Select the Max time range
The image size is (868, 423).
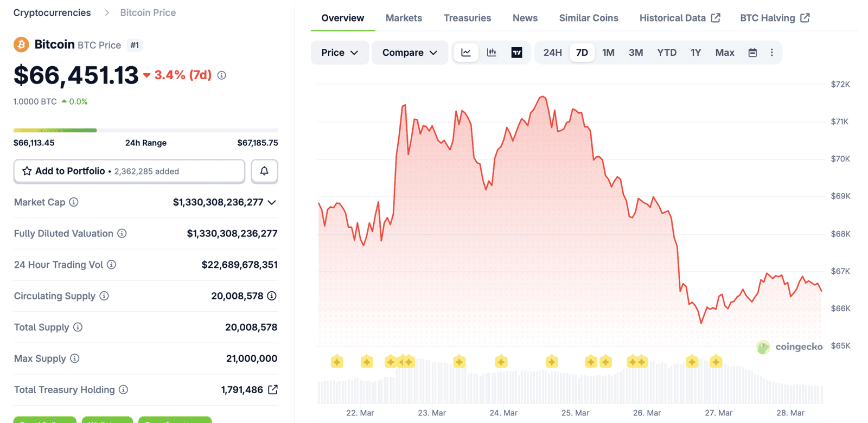pyautogui.click(x=724, y=53)
